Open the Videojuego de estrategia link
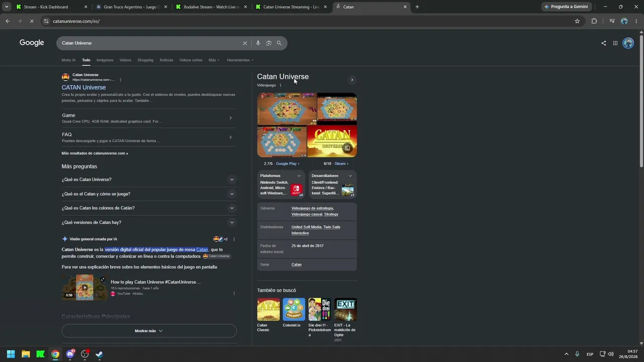The image size is (644, 362). (x=312, y=208)
